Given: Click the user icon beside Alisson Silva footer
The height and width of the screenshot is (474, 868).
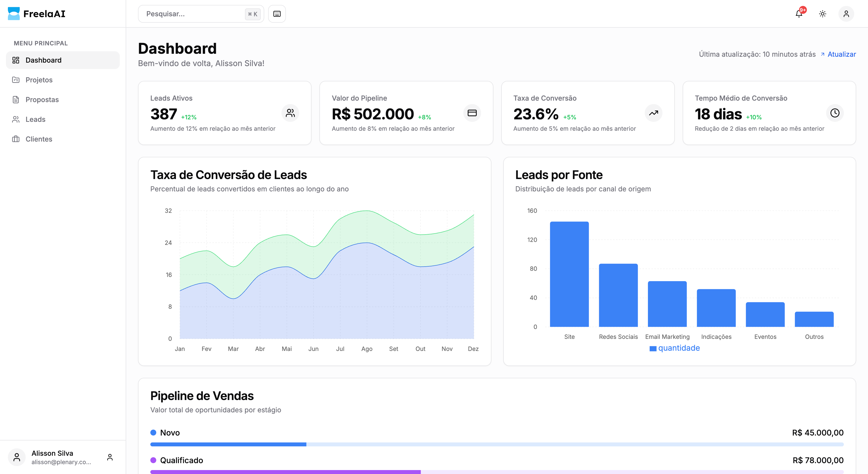Looking at the screenshot, I should [110, 457].
